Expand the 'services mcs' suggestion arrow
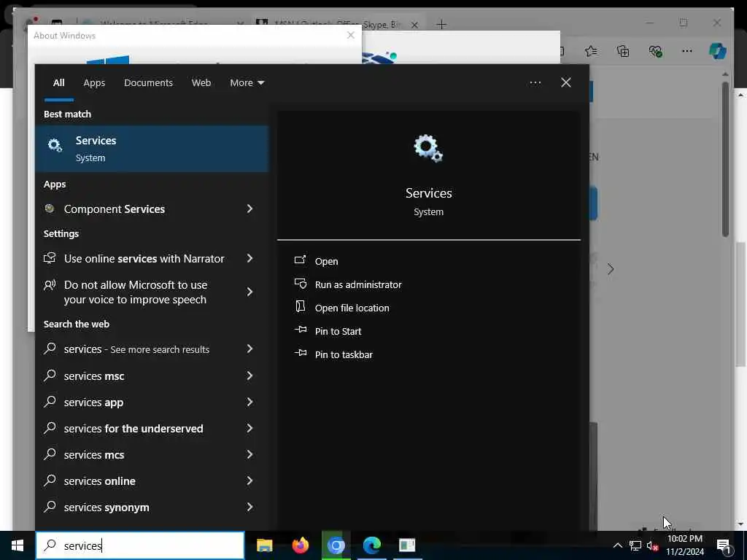Screen dimensions: 747x560 [x=249, y=454]
